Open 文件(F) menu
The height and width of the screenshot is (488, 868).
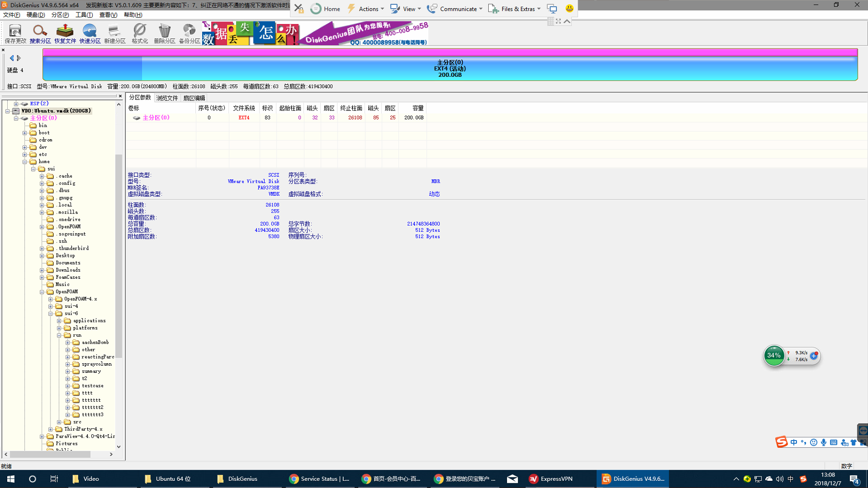tap(12, 15)
